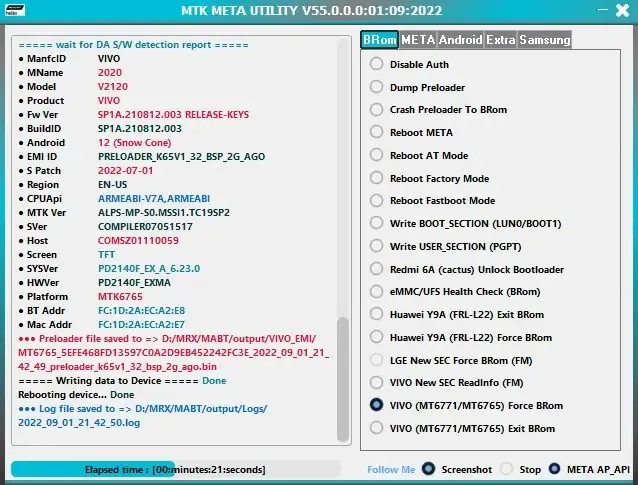Image resolution: width=638 pixels, height=485 pixels.
Task: Switch to the META tab
Action: (418, 39)
